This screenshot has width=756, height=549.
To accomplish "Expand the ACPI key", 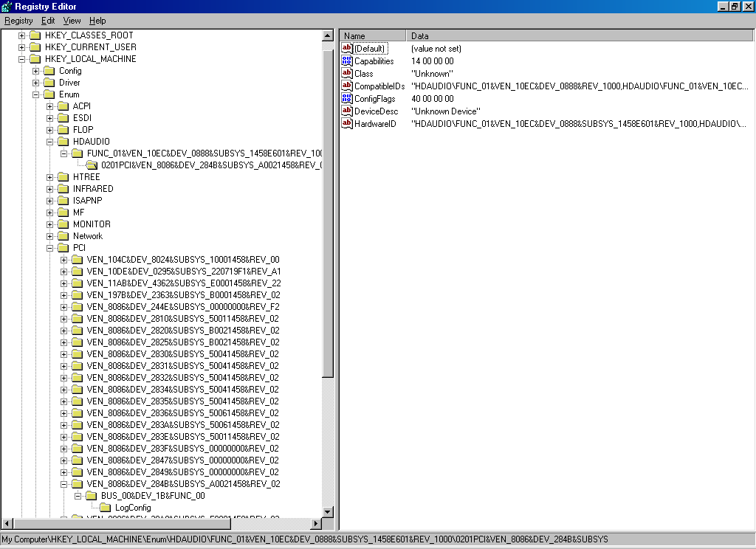I will coord(49,106).
